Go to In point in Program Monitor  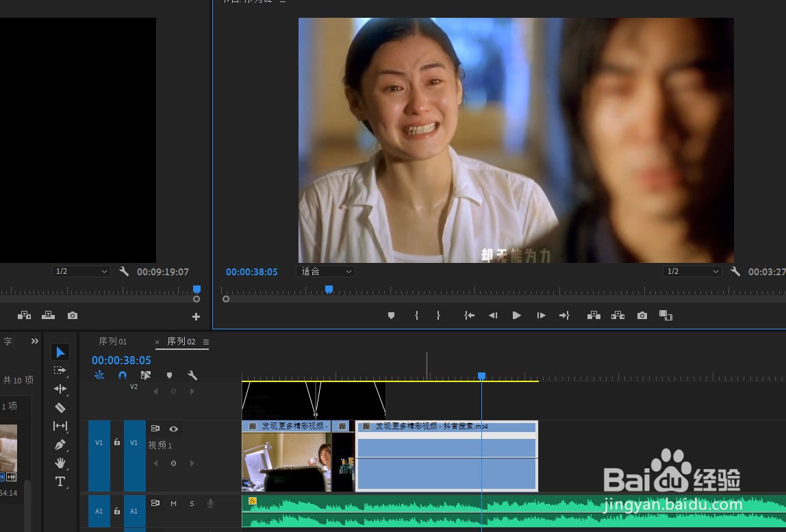pos(469,316)
